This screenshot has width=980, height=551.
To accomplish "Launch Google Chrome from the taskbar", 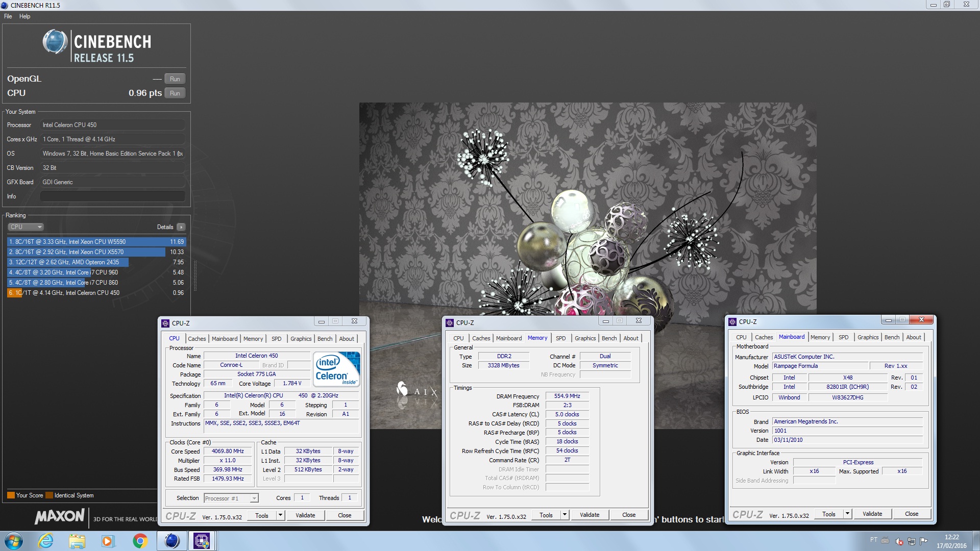I will click(140, 541).
